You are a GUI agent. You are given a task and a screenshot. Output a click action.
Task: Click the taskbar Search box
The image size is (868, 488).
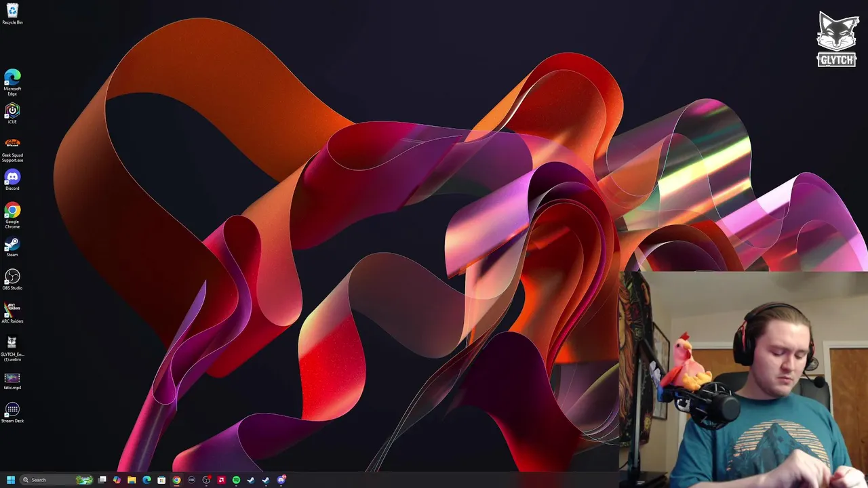tap(56, 480)
